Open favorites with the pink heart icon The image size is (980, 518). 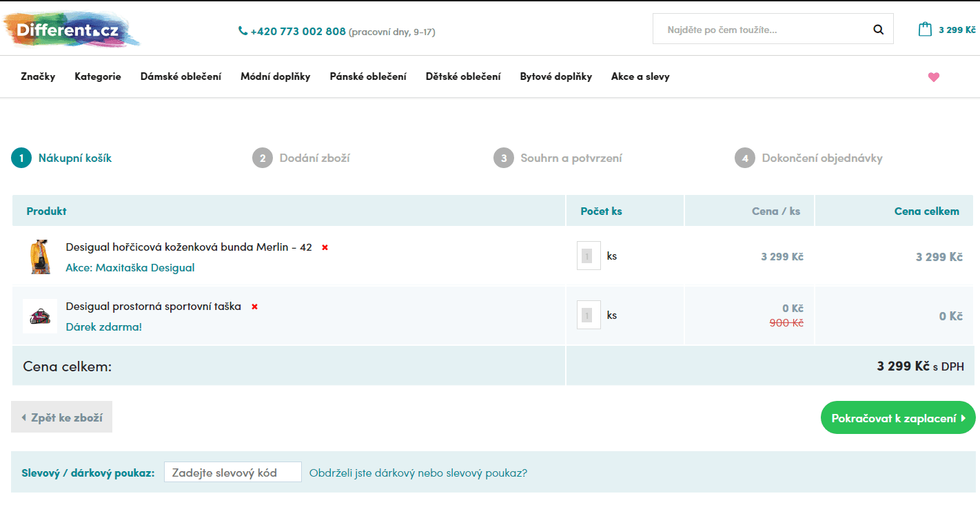click(934, 77)
